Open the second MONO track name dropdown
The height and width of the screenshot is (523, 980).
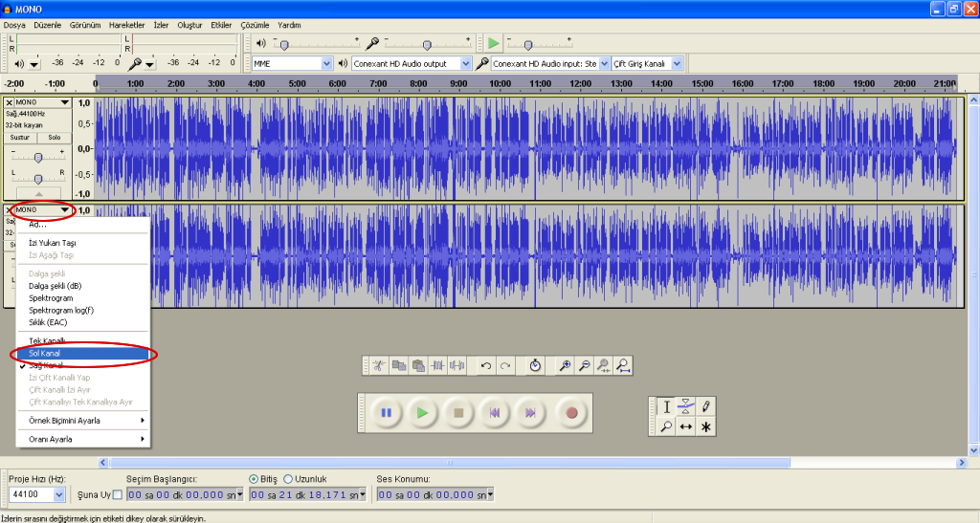pyautogui.click(x=43, y=209)
